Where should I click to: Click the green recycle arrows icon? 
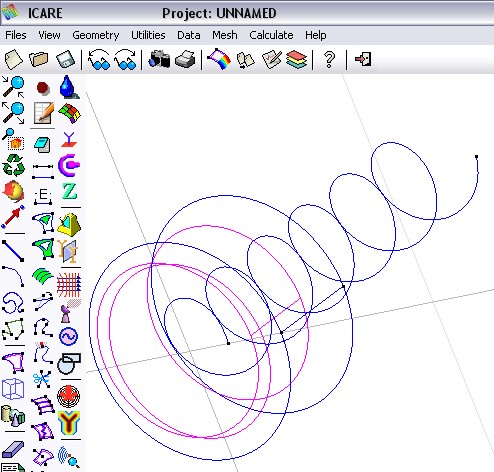pos(13,165)
